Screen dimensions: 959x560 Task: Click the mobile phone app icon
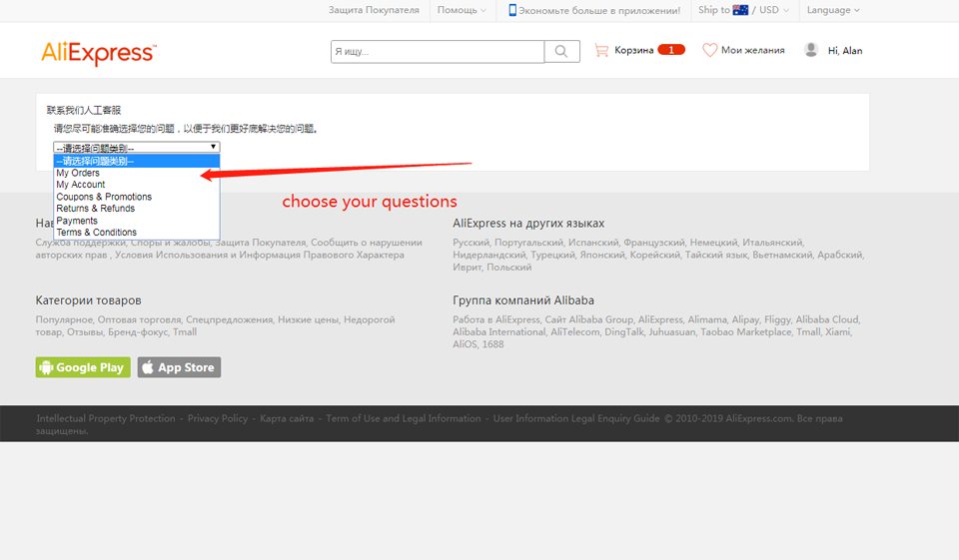coord(512,10)
